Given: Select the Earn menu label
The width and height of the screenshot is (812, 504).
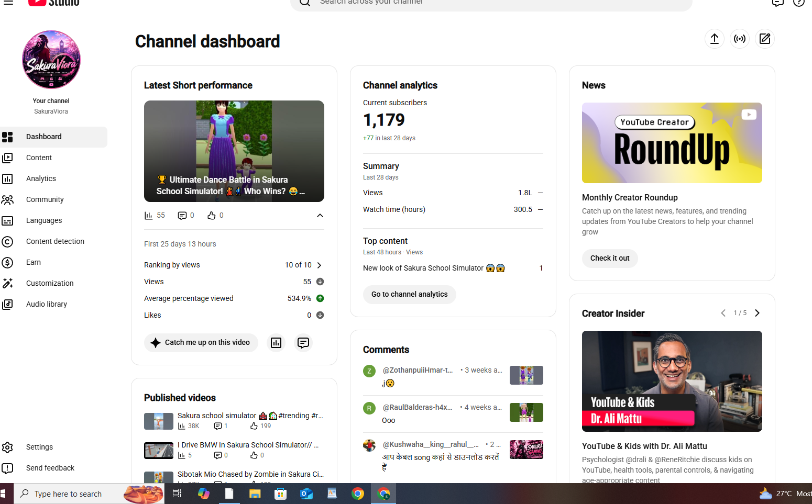Looking at the screenshot, I should pyautogui.click(x=34, y=262).
